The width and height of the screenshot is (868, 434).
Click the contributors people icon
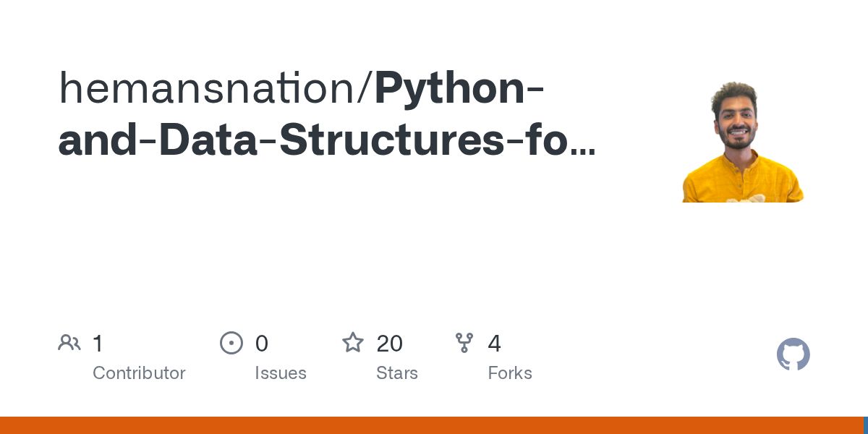pyautogui.click(x=69, y=343)
